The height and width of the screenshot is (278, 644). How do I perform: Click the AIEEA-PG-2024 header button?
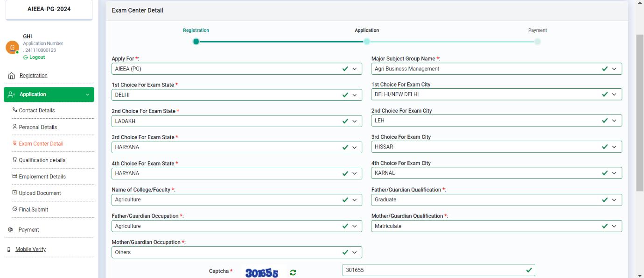pyautogui.click(x=49, y=9)
